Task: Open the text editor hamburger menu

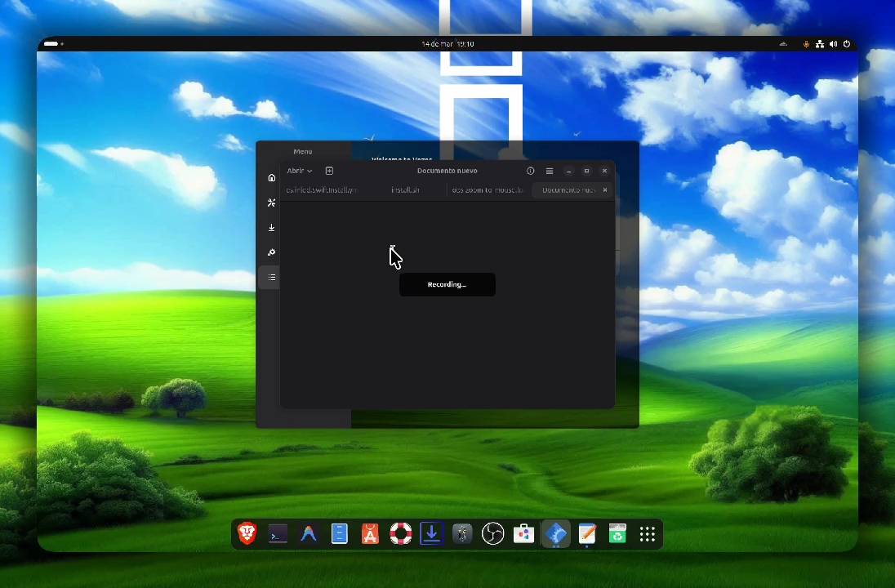Action: click(549, 171)
